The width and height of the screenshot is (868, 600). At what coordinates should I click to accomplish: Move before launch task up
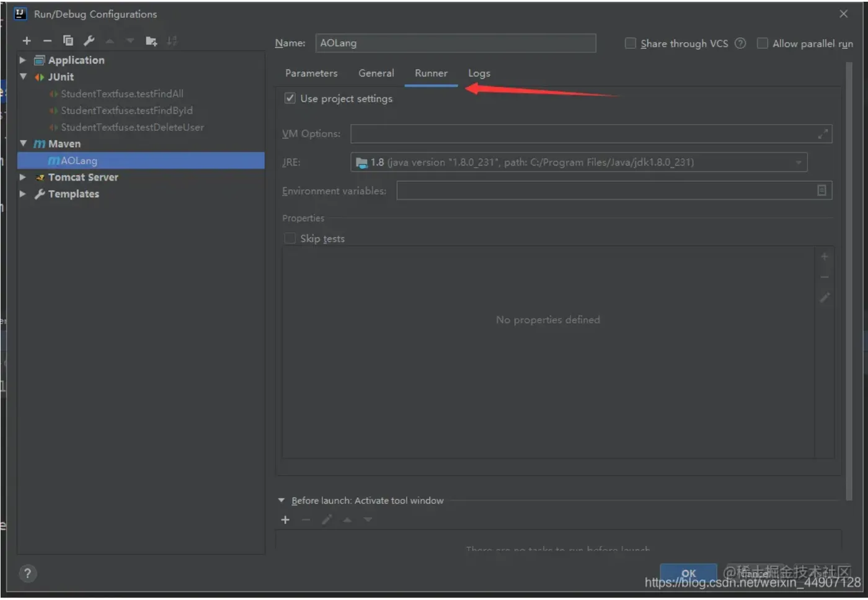tap(347, 520)
